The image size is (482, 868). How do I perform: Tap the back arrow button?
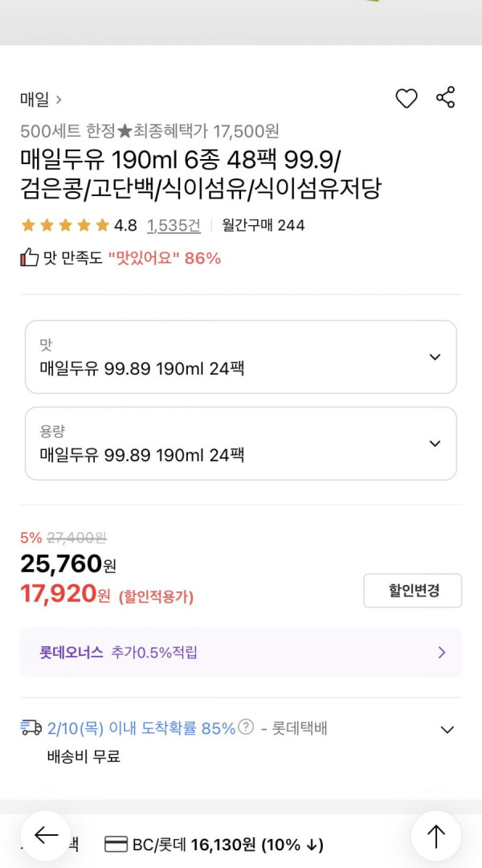(x=46, y=835)
